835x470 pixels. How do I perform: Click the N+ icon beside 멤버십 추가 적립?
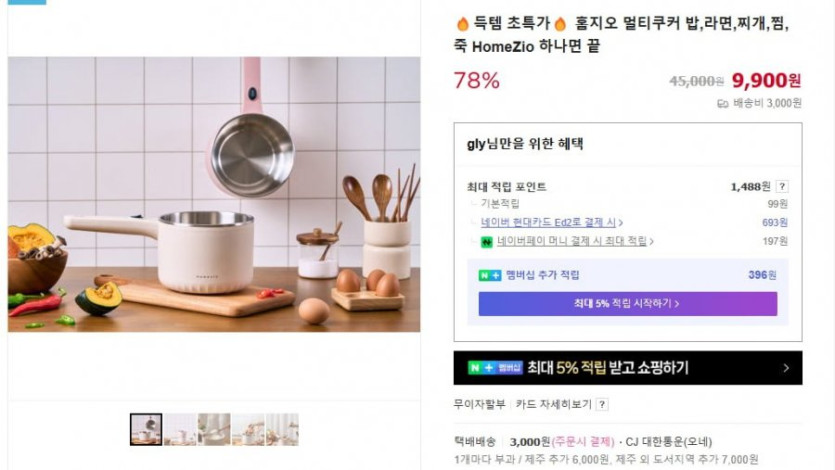(x=490, y=275)
